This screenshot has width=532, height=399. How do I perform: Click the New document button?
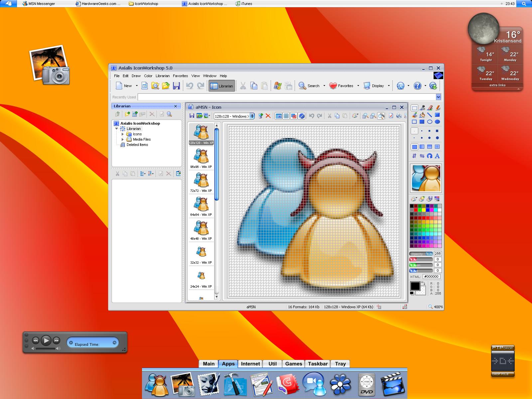click(124, 86)
